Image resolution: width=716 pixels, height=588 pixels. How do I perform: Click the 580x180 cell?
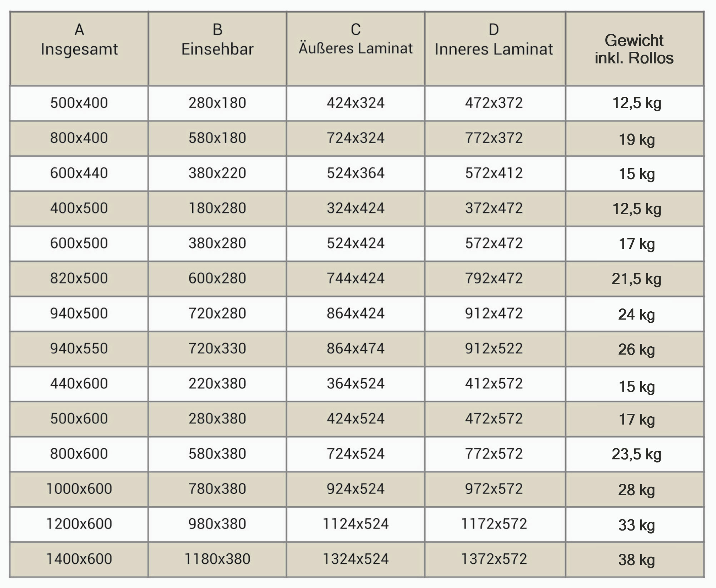tap(217, 138)
